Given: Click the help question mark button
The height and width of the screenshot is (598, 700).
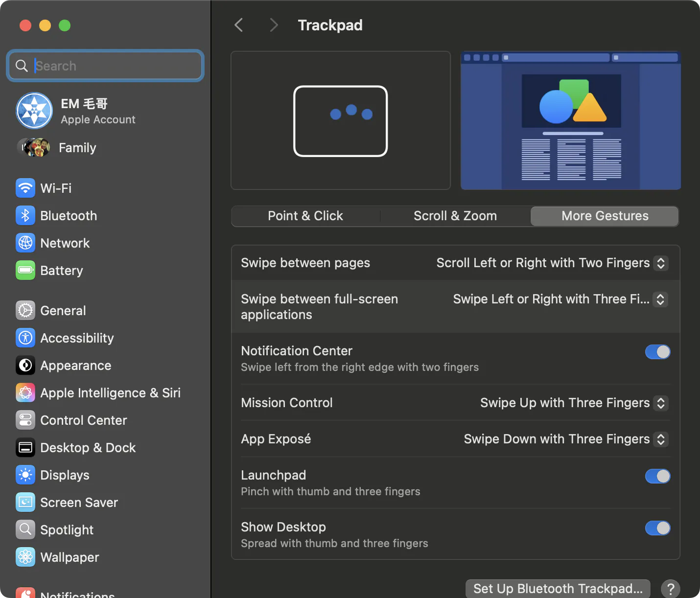Looking at the screenshot, I should (x=671, y=589).
